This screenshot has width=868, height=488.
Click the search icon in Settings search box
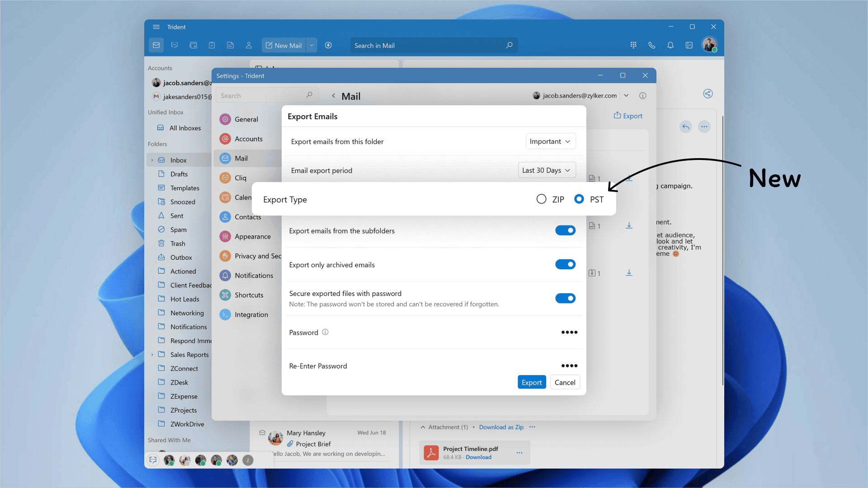[x=309, y=95]
